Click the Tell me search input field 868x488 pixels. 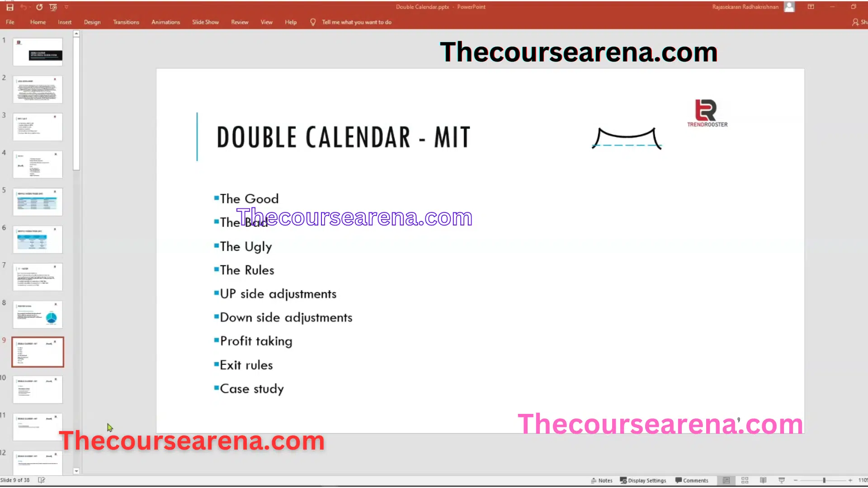pyautogui.click(x=356, y=22)
